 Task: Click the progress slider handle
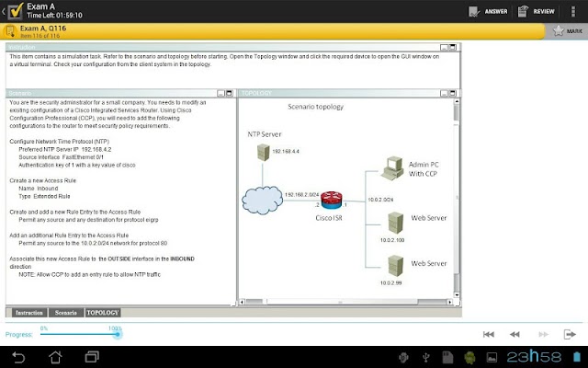[x=118, y=334]
